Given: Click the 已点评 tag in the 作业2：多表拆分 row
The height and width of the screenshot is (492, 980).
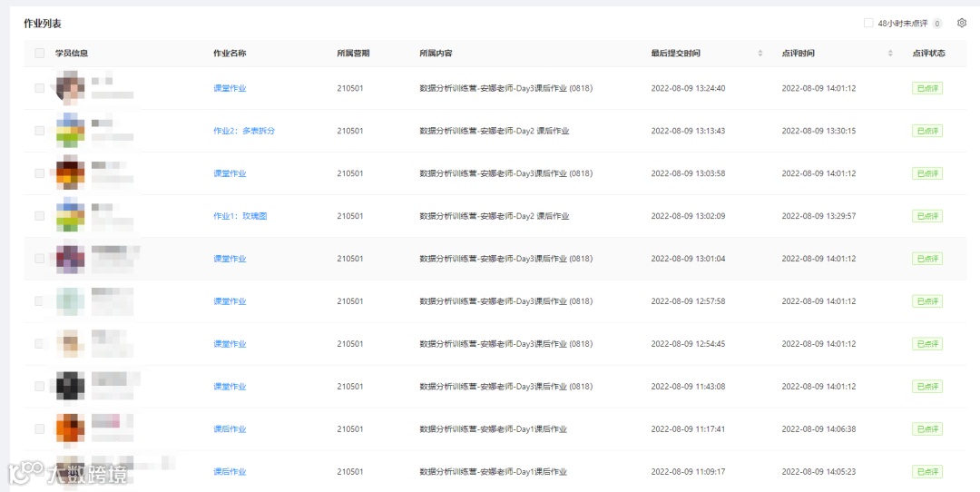Looking at the screenshot, I should click(926, 131).
